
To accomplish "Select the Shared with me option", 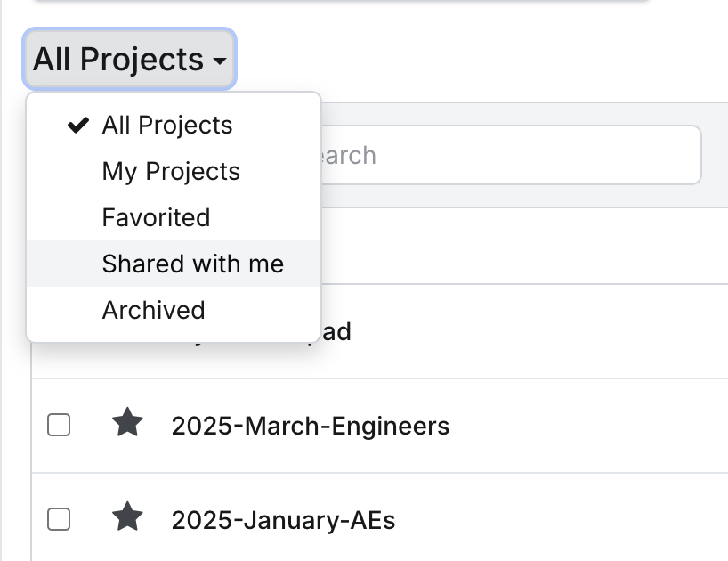I will click(192, 264).
